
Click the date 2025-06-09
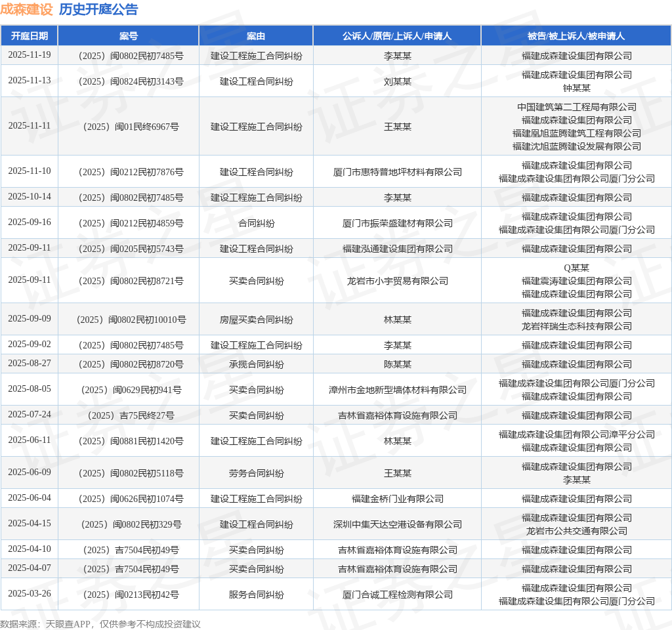point(29,472)
